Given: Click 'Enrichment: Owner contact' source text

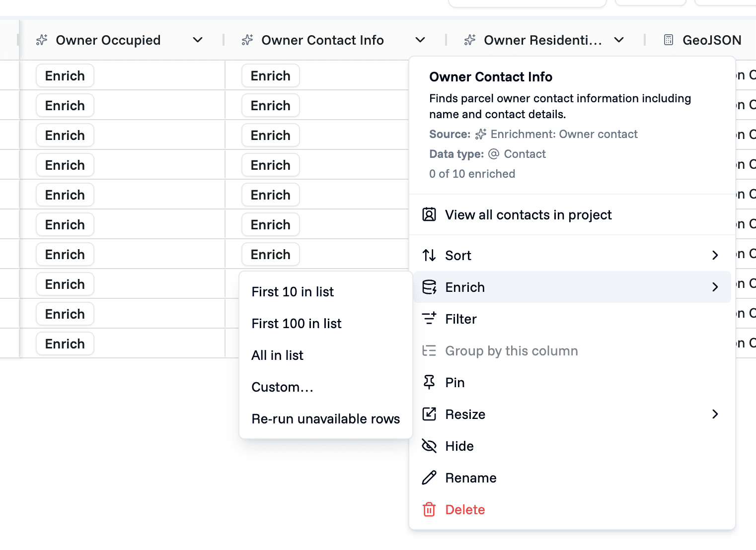Looking at the screenshot, I should tap(564, 134).
